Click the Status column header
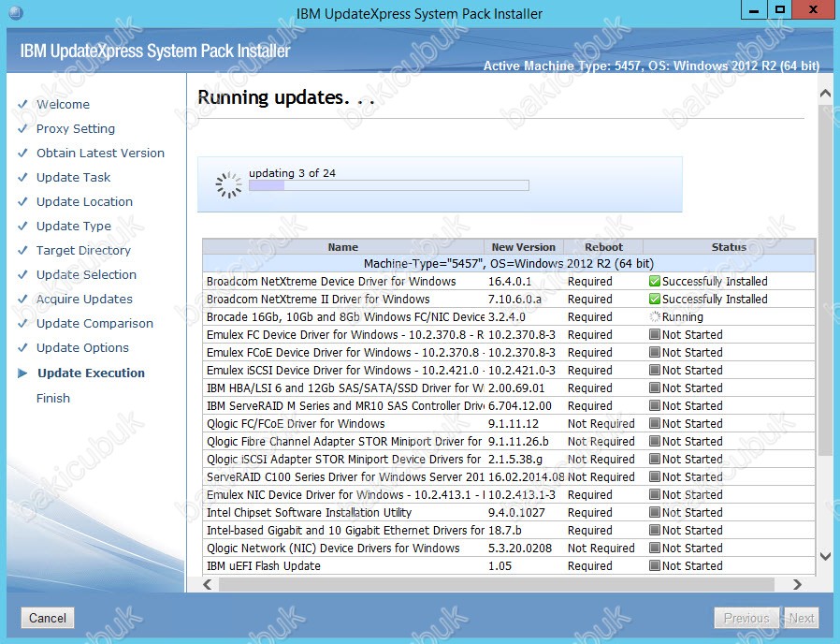Image resolution: width=840 pixels, height=644 pixels. coord(729,247)
